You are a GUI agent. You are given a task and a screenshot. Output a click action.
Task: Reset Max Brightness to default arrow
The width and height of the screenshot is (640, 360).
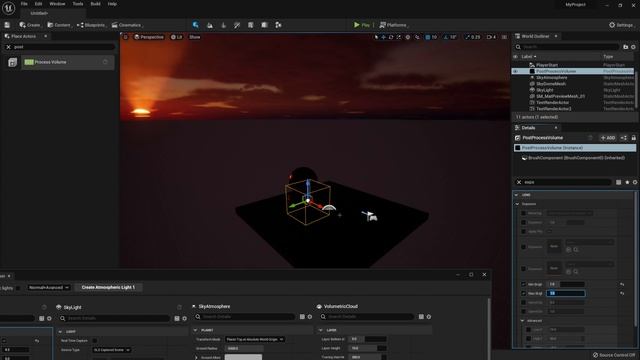[x=622, y=293]
